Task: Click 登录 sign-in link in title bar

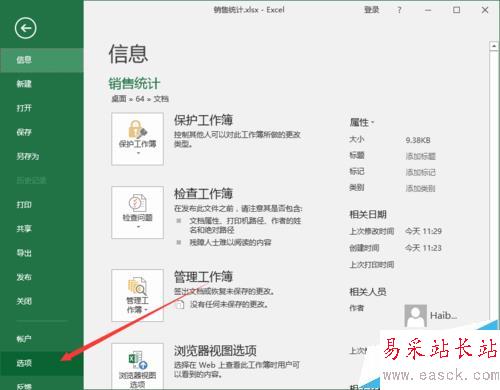Action: coord(371,10)
